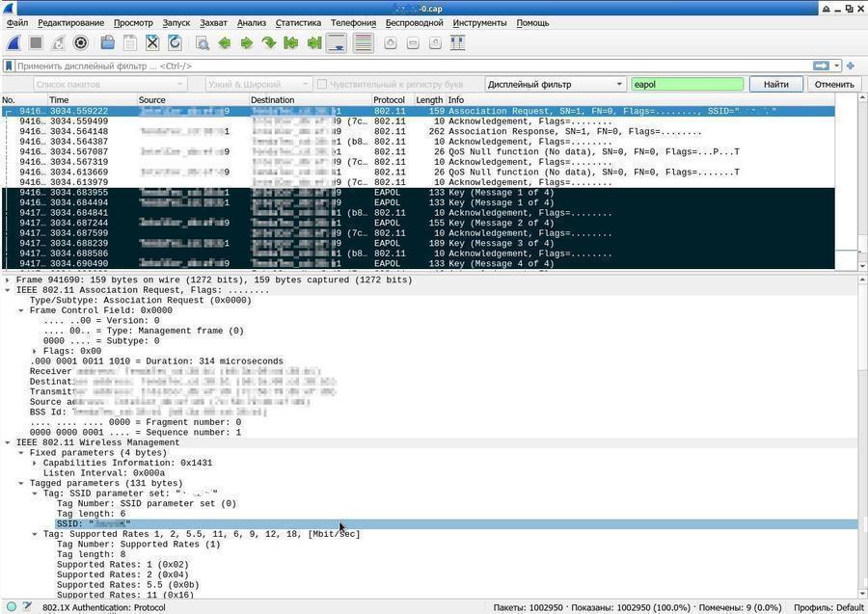This screenshot has width=868, height=614.
Task: Open the Анализ menu
Action: click(252, 23)
